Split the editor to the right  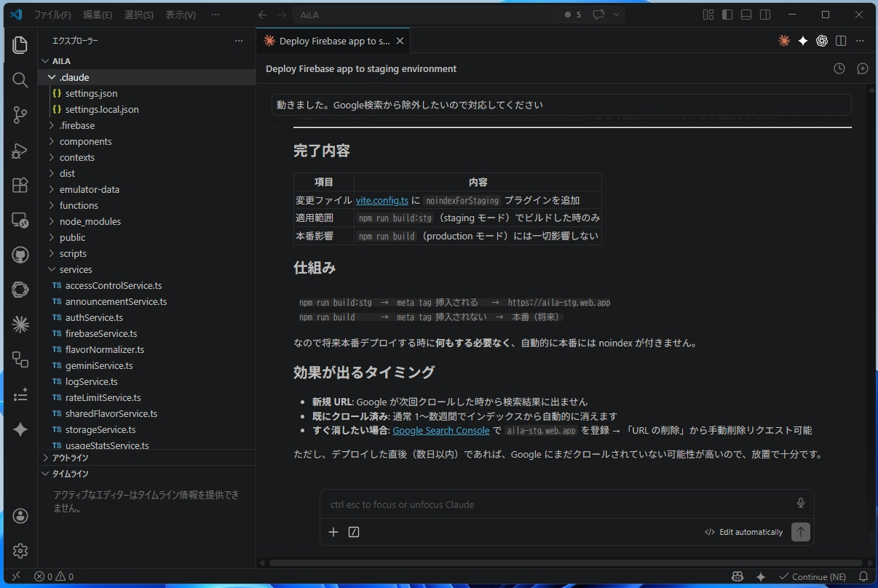841,41
